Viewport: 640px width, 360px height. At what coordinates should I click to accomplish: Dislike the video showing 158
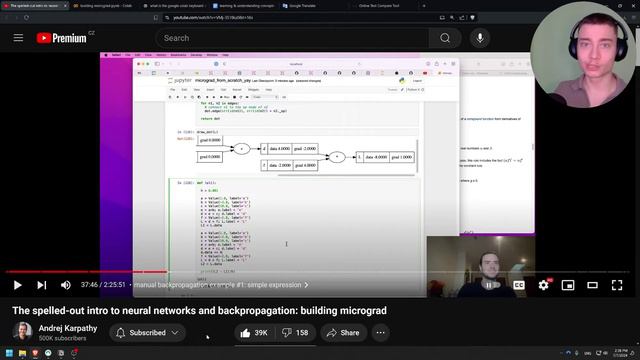296,333
